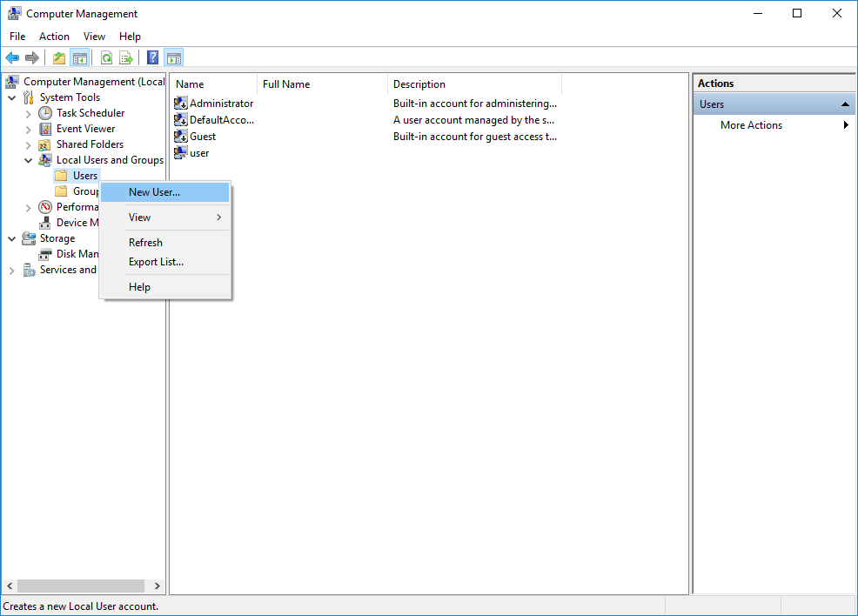
Task: Sort by the Description column header
Action: coord(475,84)
